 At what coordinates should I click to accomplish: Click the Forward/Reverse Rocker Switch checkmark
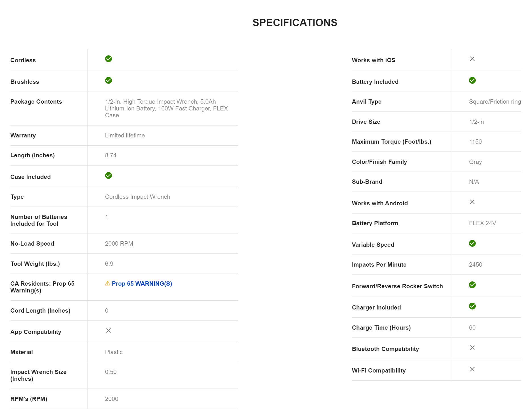click(472, 285)
